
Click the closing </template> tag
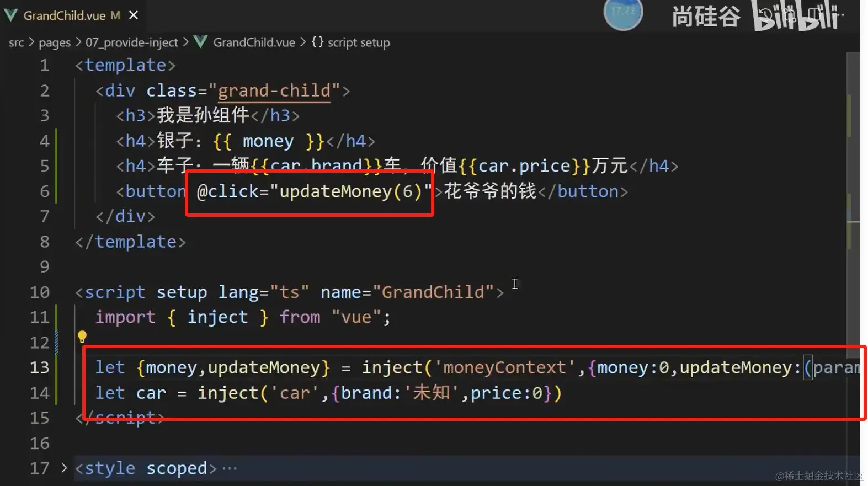coord(130,242)
